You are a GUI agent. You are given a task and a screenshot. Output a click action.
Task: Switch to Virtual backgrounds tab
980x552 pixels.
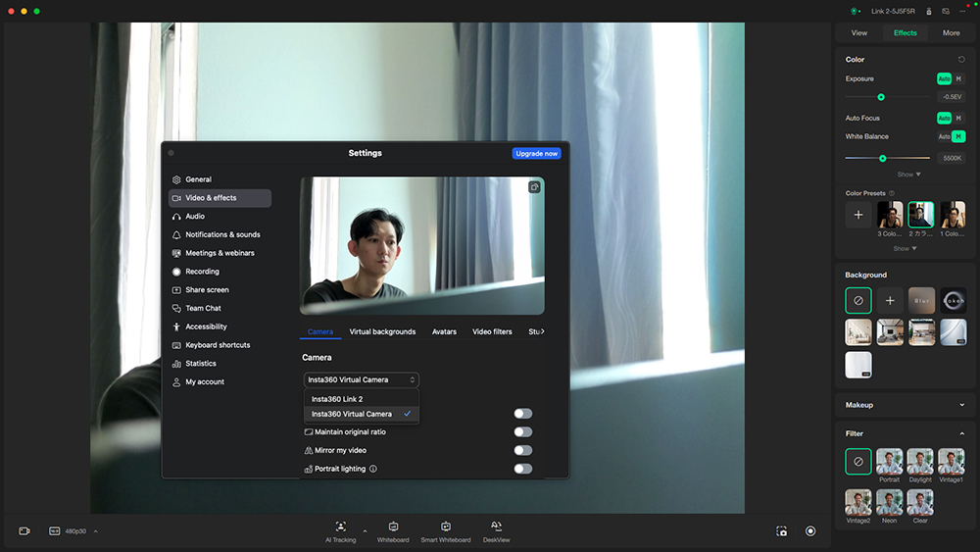click(x=382, y=332)
